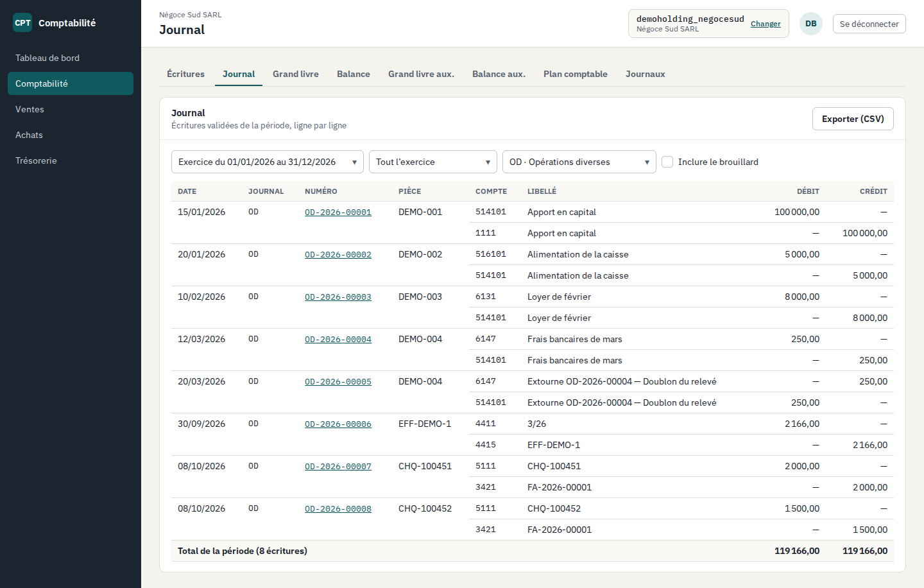Show the Journaux tab
Image resolution: width=924 pixels, height=588 pixels.
tap(646, 74)
